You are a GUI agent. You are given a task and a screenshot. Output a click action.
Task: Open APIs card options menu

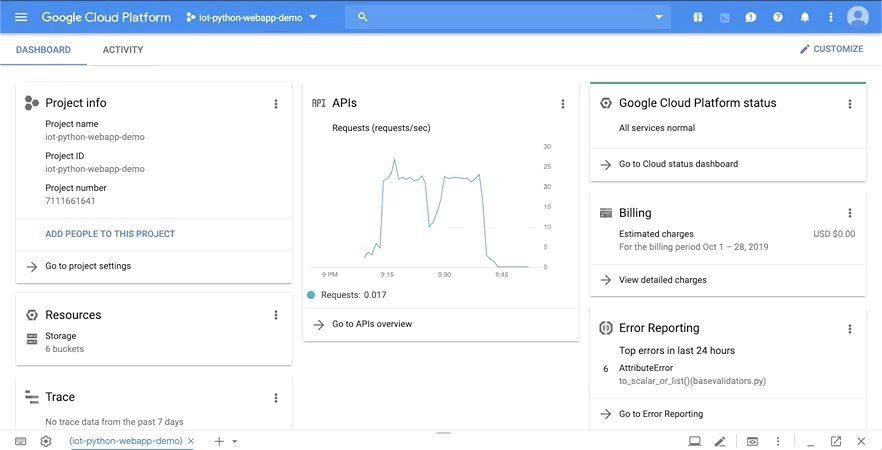562,104
